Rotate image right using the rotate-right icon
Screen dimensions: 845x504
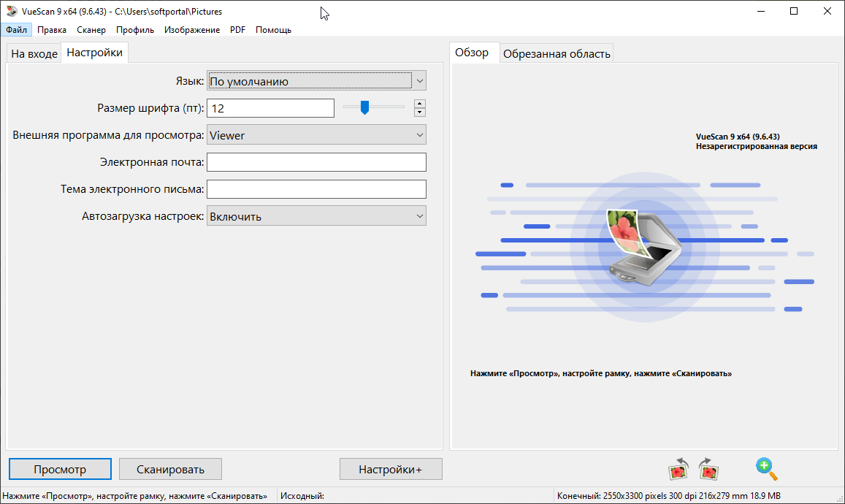(x=708, y=469)
